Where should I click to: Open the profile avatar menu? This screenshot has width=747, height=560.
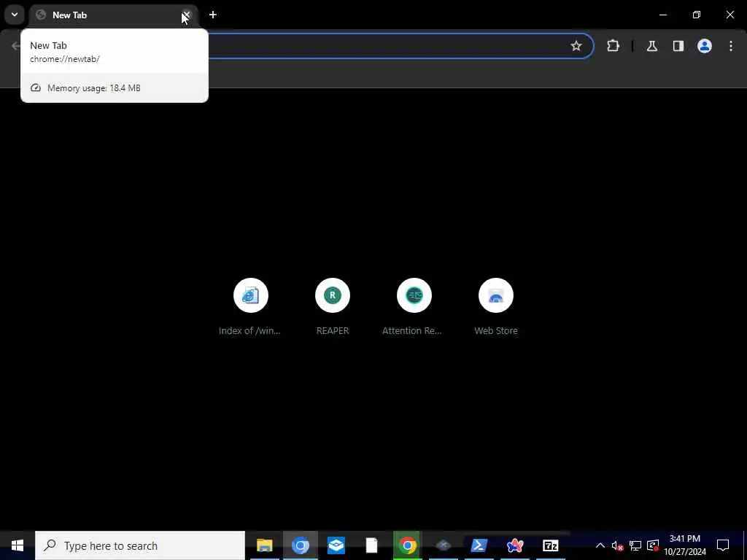(705, 46)
